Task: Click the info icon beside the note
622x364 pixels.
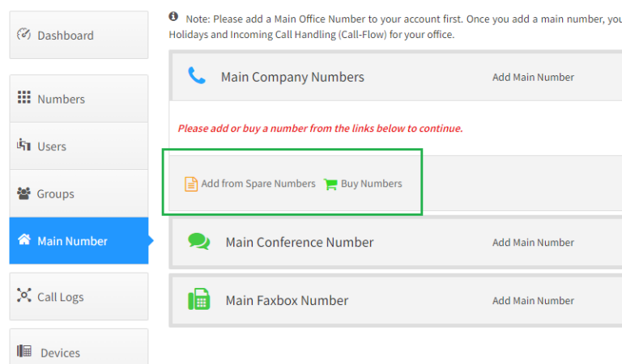Action: 173,16
